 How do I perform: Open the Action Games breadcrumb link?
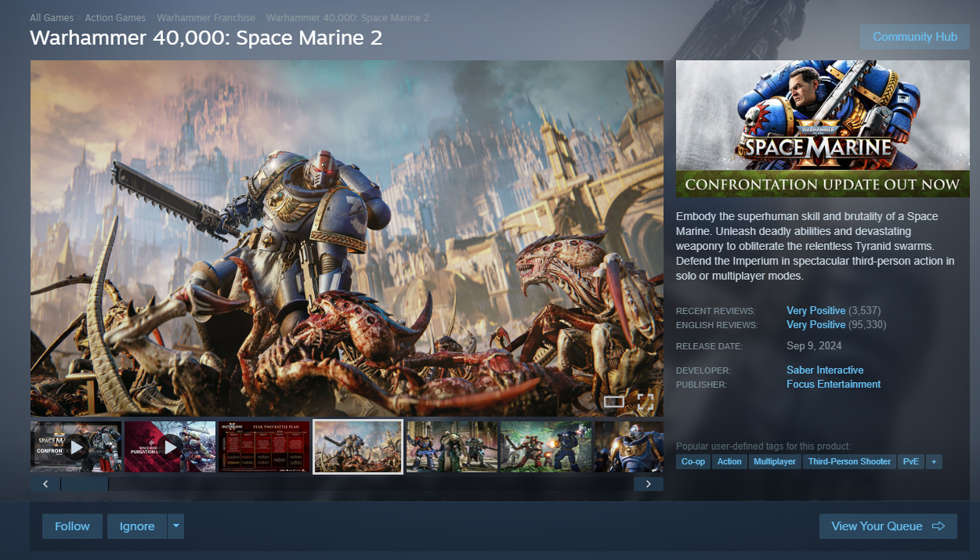[x=115, y=17]
